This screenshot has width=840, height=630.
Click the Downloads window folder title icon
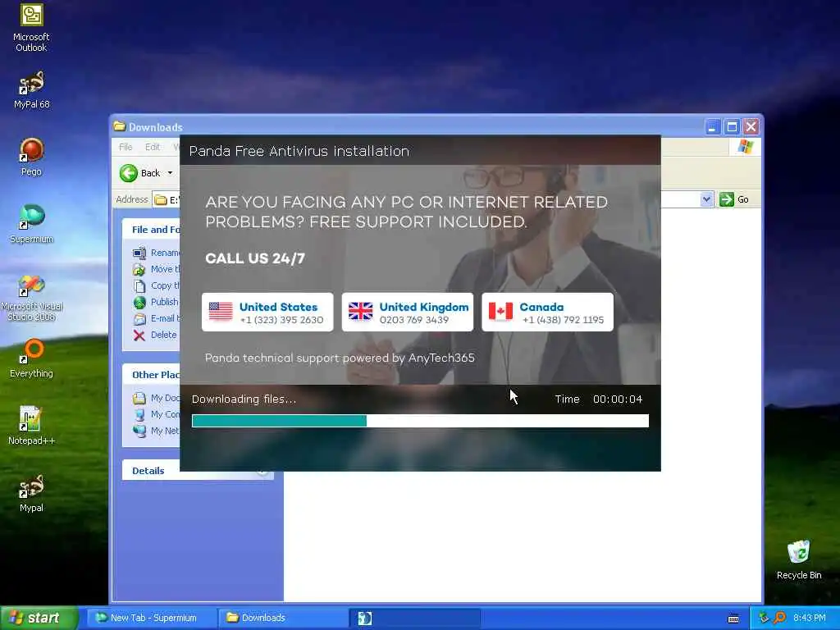[x=120, y=126]
